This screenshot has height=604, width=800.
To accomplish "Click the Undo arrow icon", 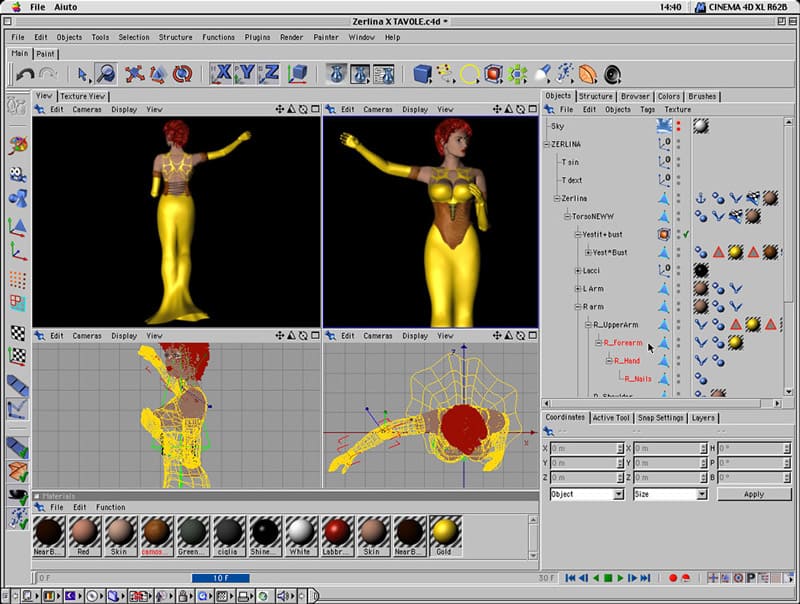I will (24, 74).
